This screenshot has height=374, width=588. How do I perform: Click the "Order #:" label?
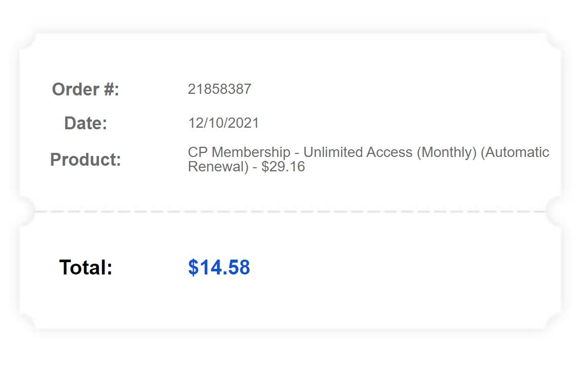[x=86, y=89]
